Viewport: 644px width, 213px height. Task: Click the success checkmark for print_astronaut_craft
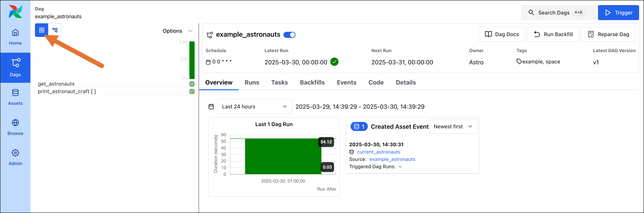(x=192, y=92)
